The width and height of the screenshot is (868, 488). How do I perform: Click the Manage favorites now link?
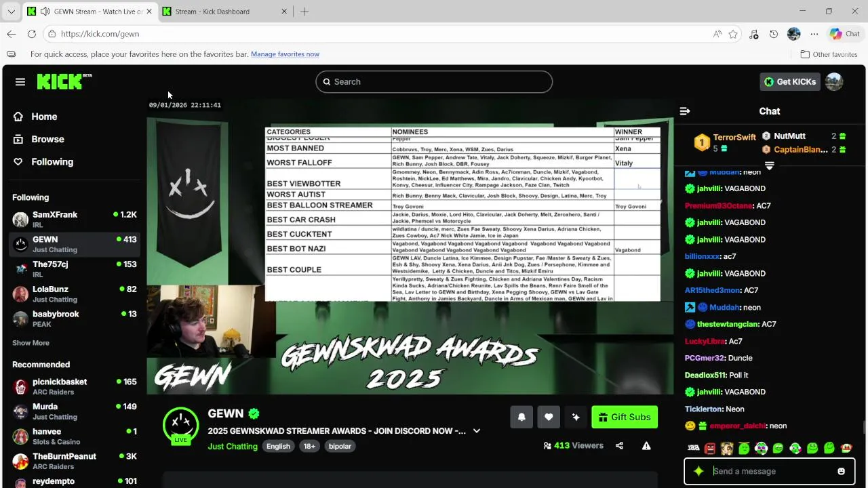click(x=285, y=54)
